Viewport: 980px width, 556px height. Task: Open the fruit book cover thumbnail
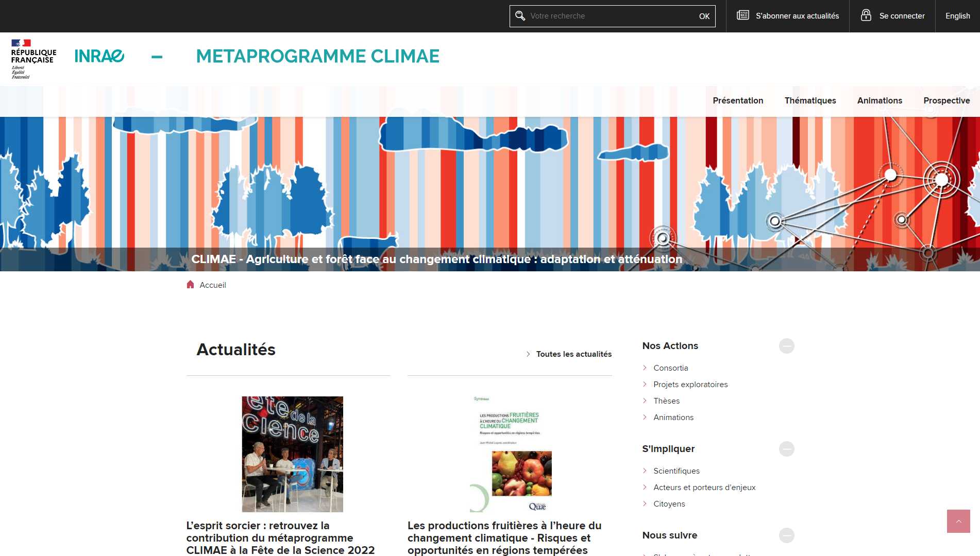(x=510, y=454)
